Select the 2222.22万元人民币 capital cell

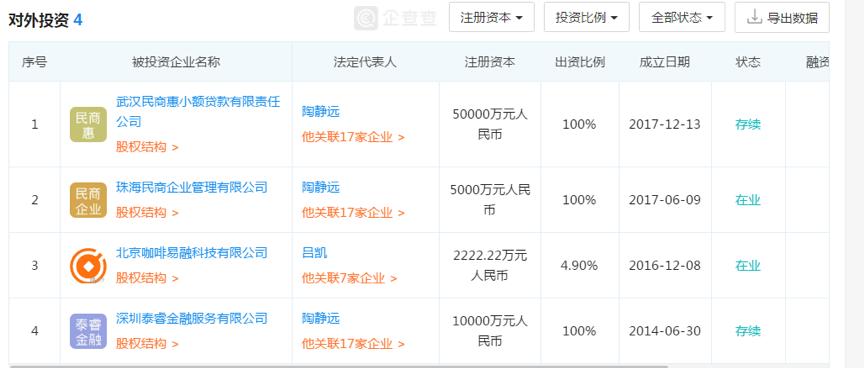coord(490,266)
